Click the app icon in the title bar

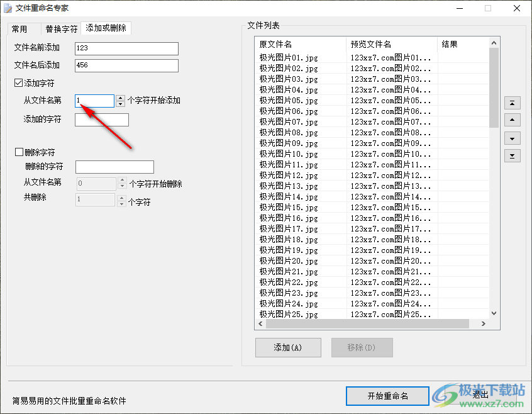tap(8, 8)
